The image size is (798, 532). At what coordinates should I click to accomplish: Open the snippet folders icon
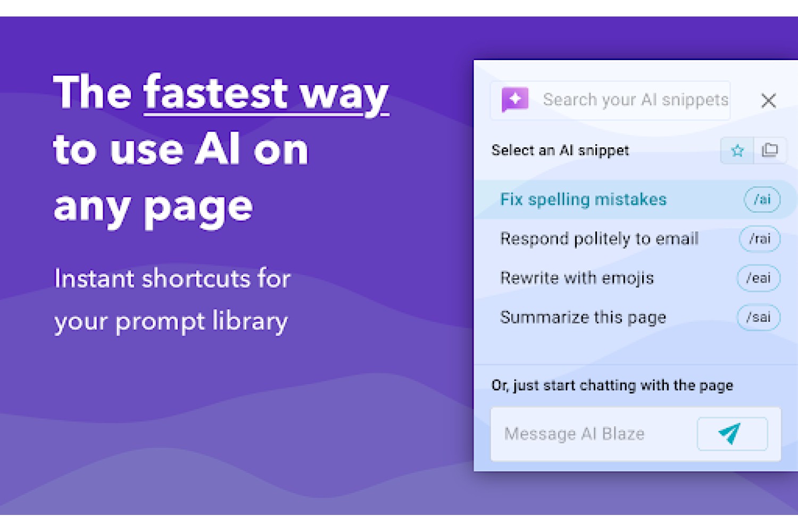click(x=769, y=151)
